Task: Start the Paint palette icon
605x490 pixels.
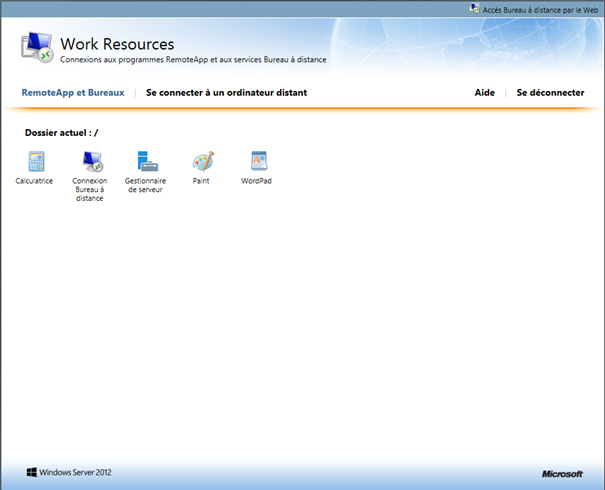Action: tap(202, 161)
